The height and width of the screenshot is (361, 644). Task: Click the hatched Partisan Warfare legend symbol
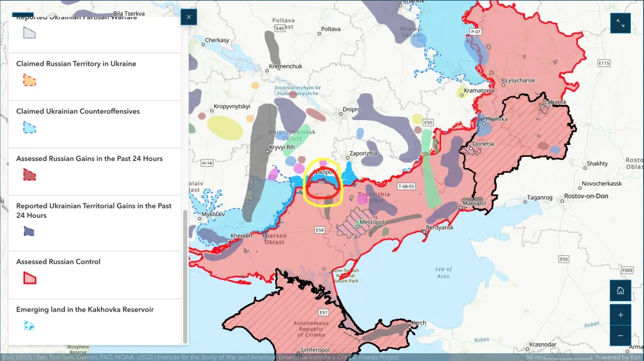point(30,33)
